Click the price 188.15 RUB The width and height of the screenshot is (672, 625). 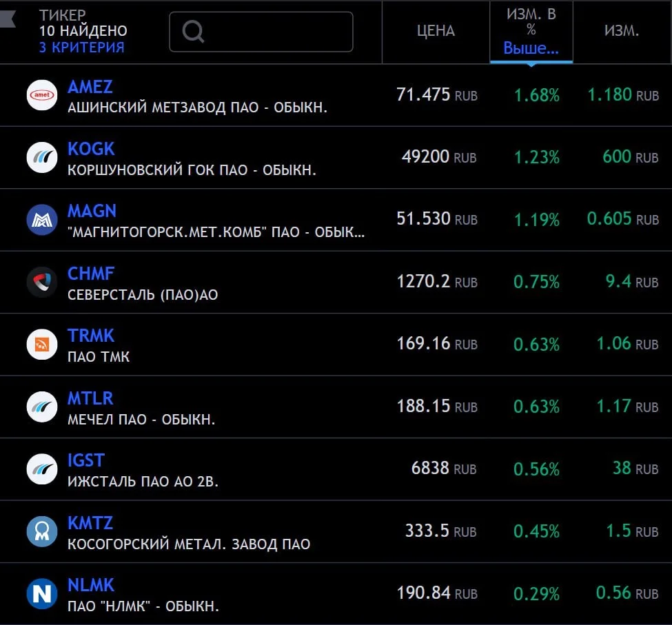click(x=437, y=406)
